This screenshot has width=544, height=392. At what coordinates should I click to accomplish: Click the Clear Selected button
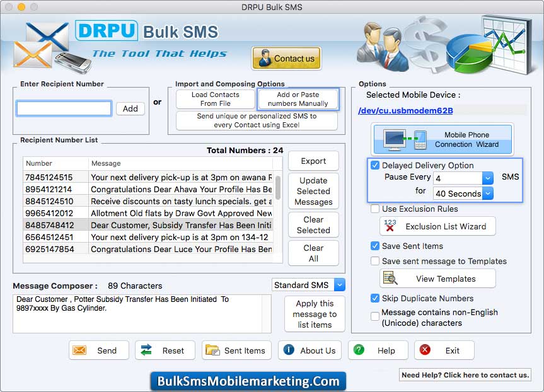pyautogui.click(x=313, y=225)
